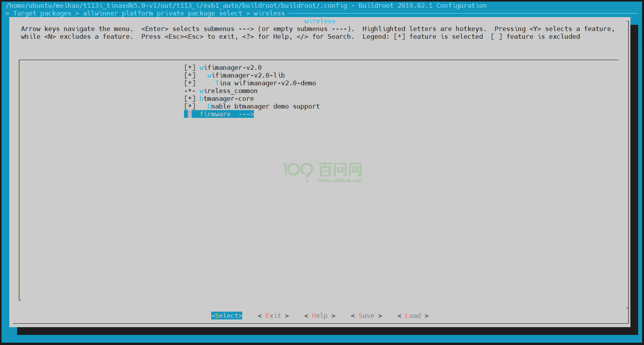Click the ---> arrow beside firmware
644x345 pixels.
pos(246,114)
